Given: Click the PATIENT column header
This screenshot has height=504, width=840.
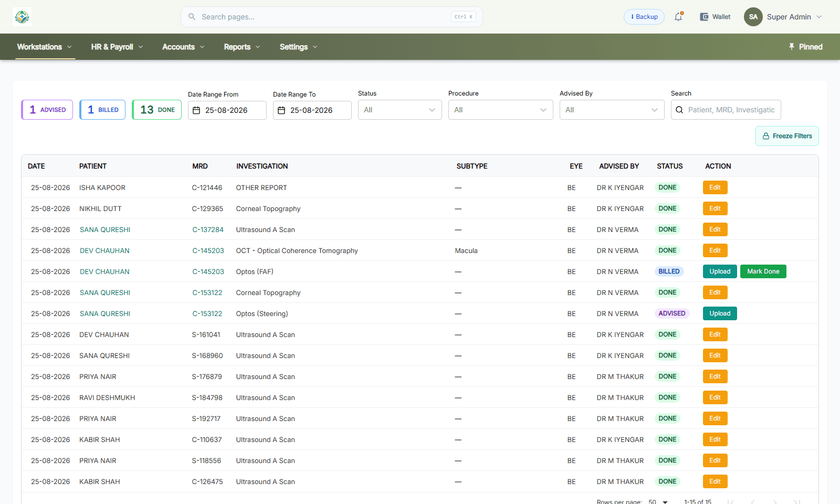Looking at the screenshot, I should [x=93, y=166].
